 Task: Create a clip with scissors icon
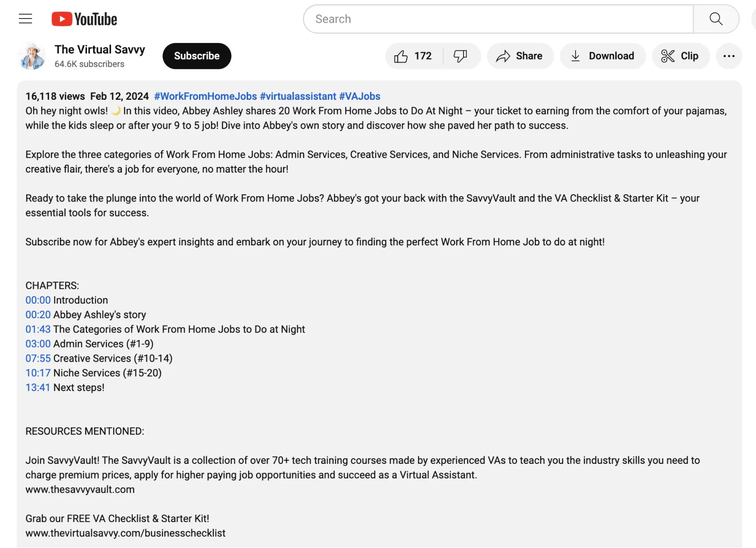[x=680, y=56]
